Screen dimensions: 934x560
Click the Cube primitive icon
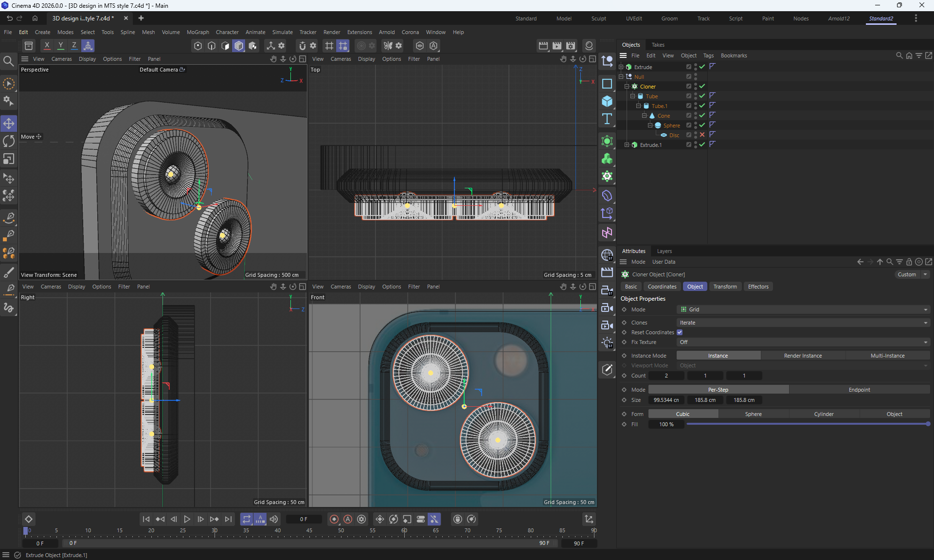[x=607, y=101]
